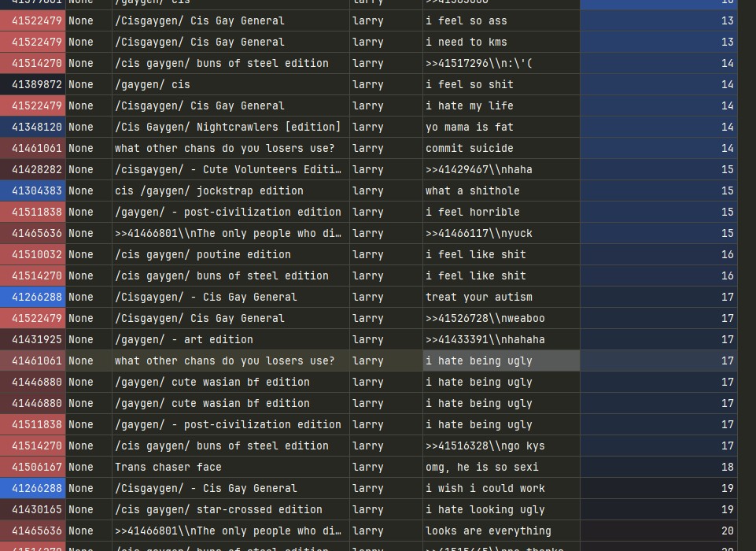This screenshot has height=551, width=756.
Task: Select cell 'omg, he is so sexi'
Action: pyautogui.click(x=501, y=467)
